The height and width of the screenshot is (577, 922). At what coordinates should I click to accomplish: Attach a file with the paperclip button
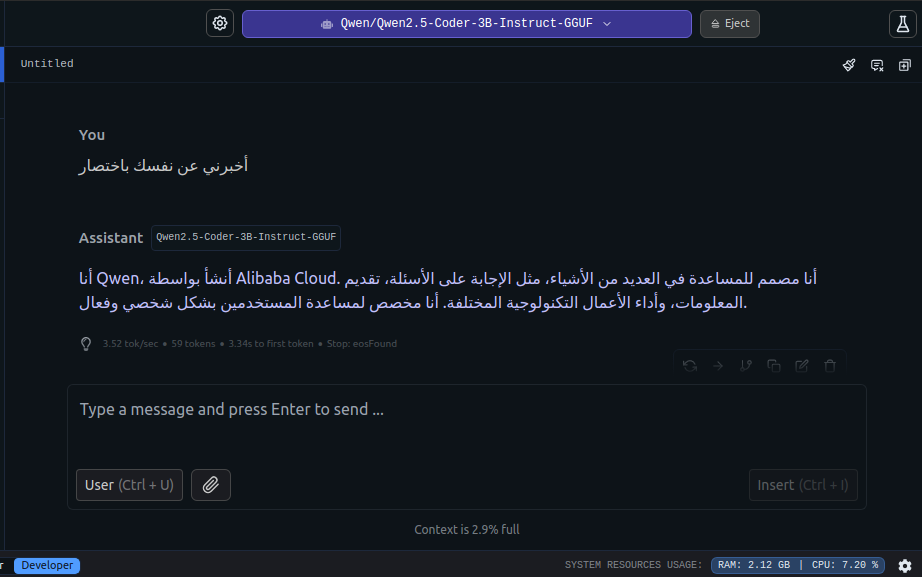[211, 485]
